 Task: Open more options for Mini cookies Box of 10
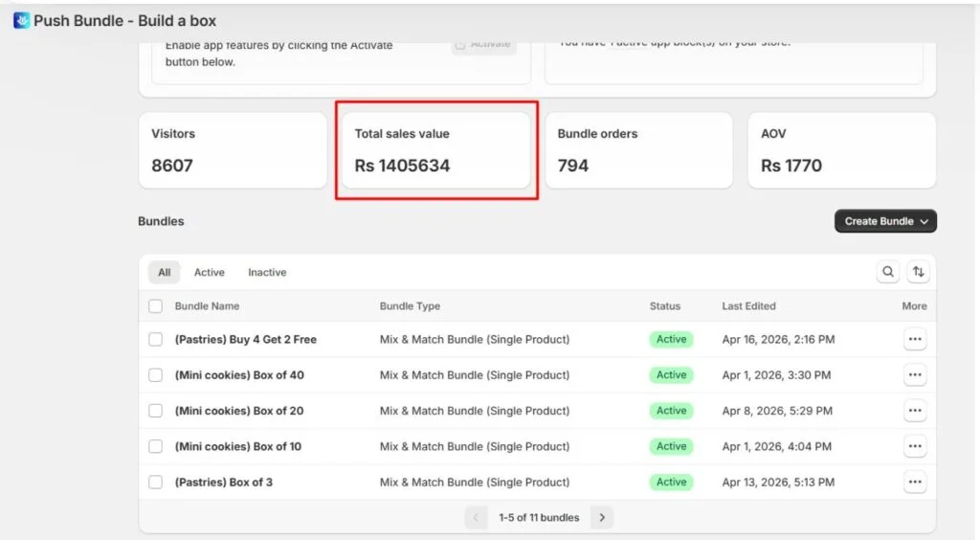coord(915,446)
